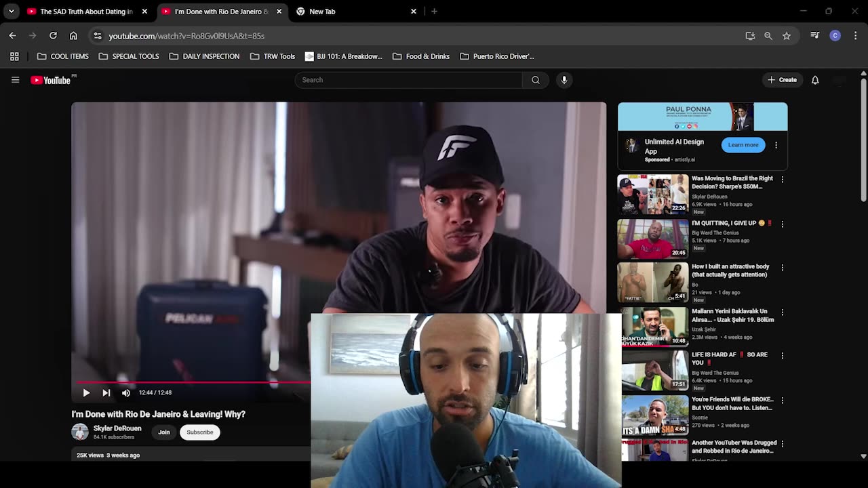Open Chrome profile avatar
The width and height of the screenshot is (868, 488).
(835, 36)
